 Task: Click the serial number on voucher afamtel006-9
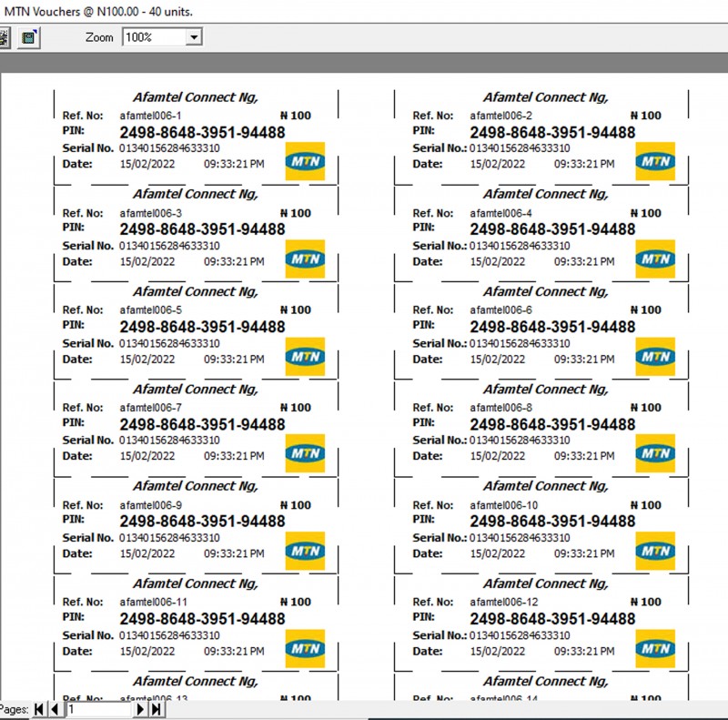pyautogui.click(x=169, y=537)
